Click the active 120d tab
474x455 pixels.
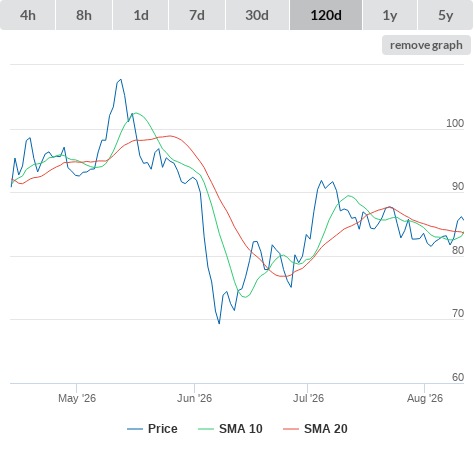tap(326, 15)
